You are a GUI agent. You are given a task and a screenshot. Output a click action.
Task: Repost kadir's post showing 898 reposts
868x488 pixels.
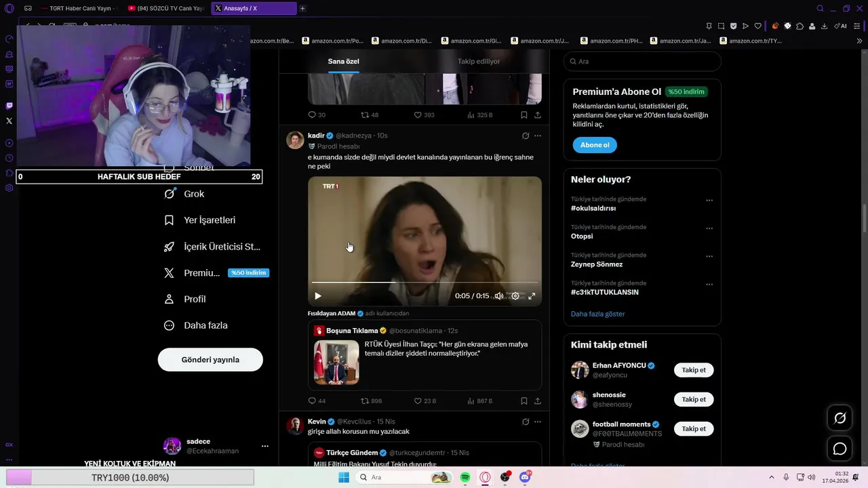tap(371, 401)
